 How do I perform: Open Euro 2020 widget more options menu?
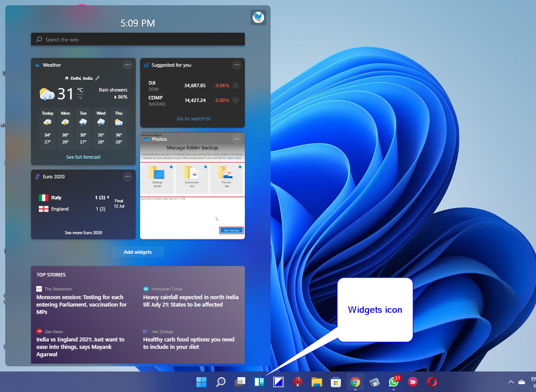127,177
